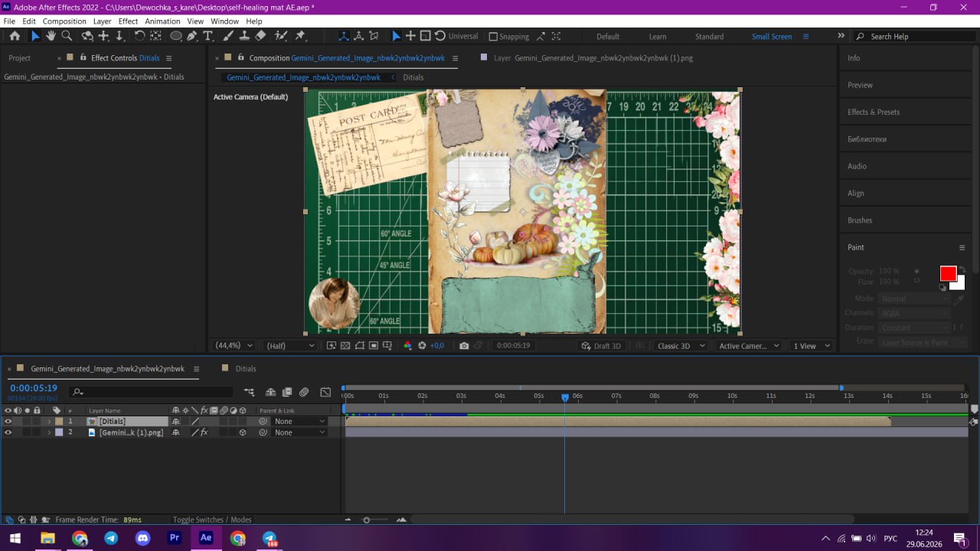Screen dimensions: 980x551
Task: Take a snapshot with the camera icon
Action: click(464, 346)
